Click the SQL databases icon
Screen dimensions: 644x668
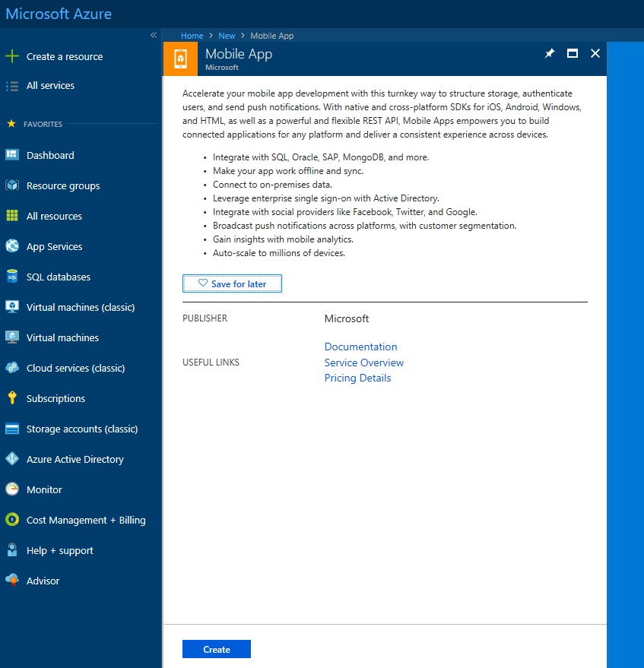(x=12, y=276)
